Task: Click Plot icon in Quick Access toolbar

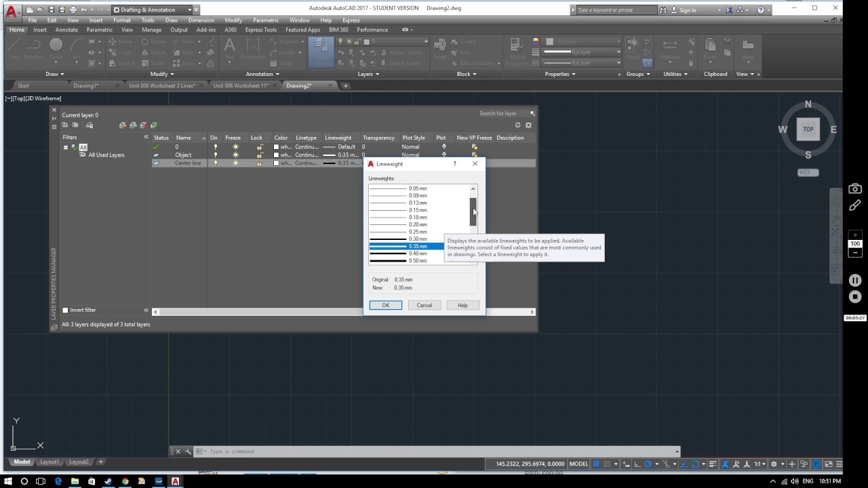Action: point(73,10)
